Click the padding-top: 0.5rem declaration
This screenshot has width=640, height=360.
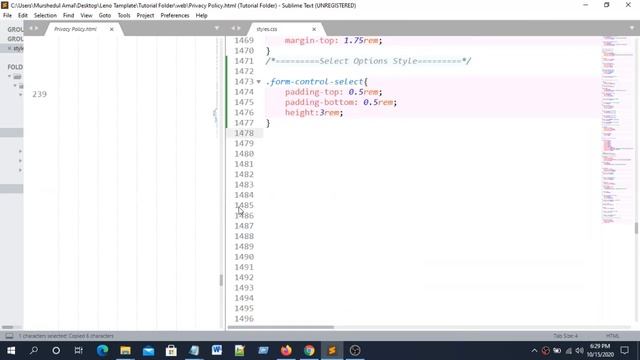pos(333,92)
